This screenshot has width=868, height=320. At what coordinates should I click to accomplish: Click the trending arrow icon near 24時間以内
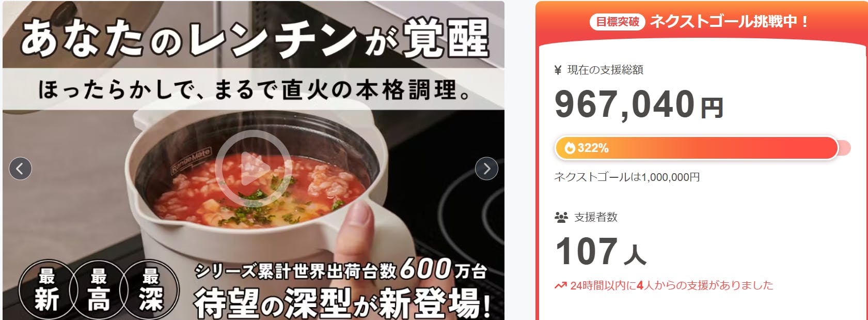[560, 285]
